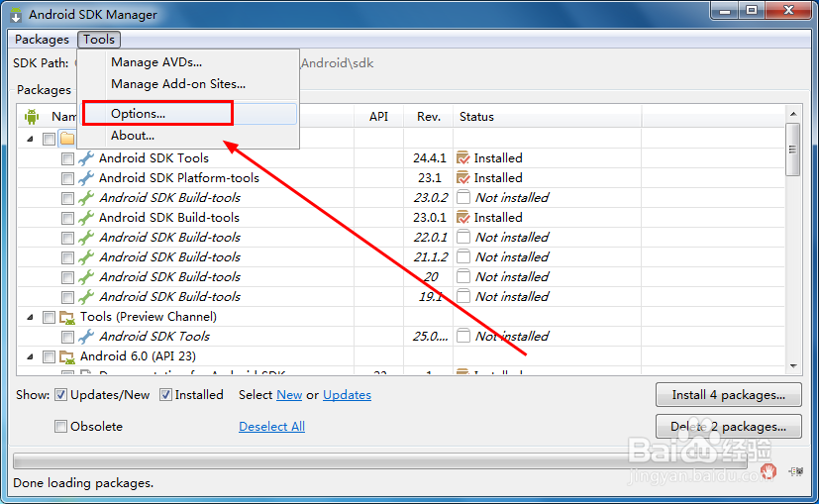This screenshot has height=504, width=819.
Task: Click the Delete 2 packages... button
Action: coord(728,427)
